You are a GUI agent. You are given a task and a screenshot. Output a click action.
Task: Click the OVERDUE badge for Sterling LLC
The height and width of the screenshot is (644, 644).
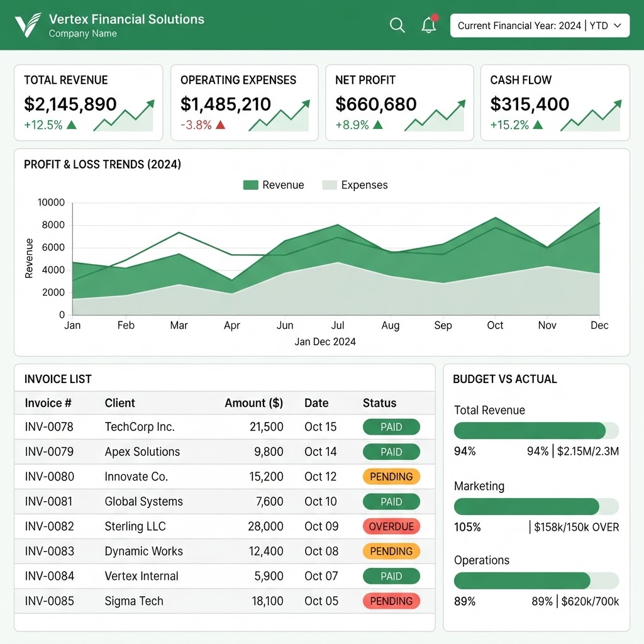[391, 526]
